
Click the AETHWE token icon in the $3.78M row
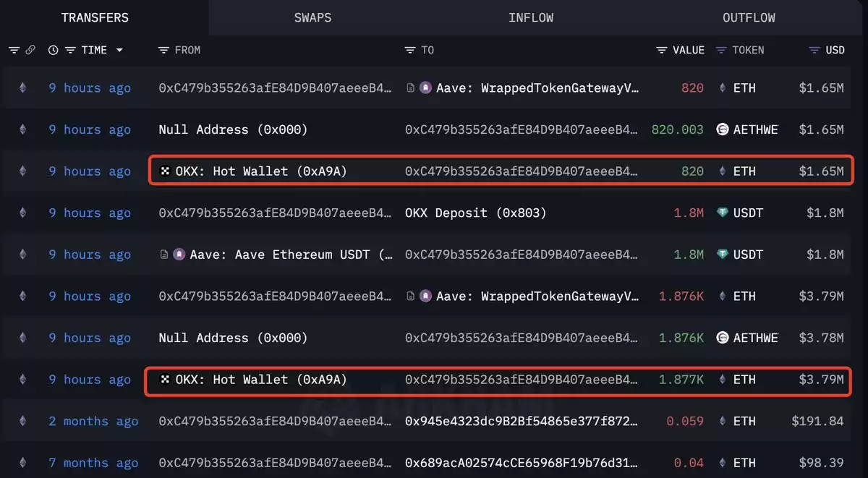[x=722, y=338]
